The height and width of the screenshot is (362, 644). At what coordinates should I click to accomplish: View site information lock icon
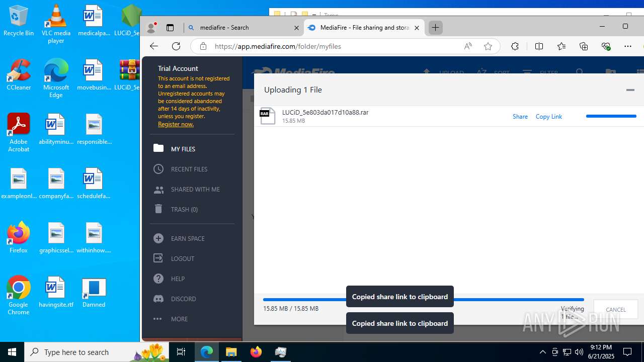point(203,46)
